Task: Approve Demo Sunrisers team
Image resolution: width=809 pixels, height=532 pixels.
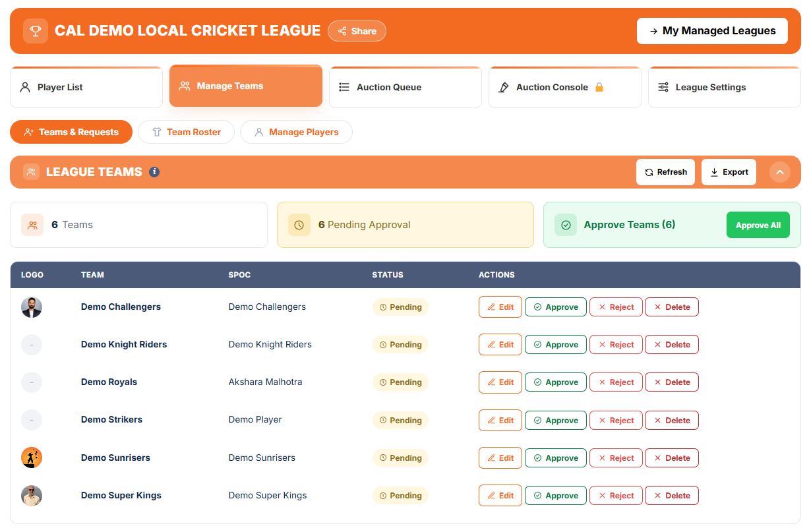Action: [556, 458]
